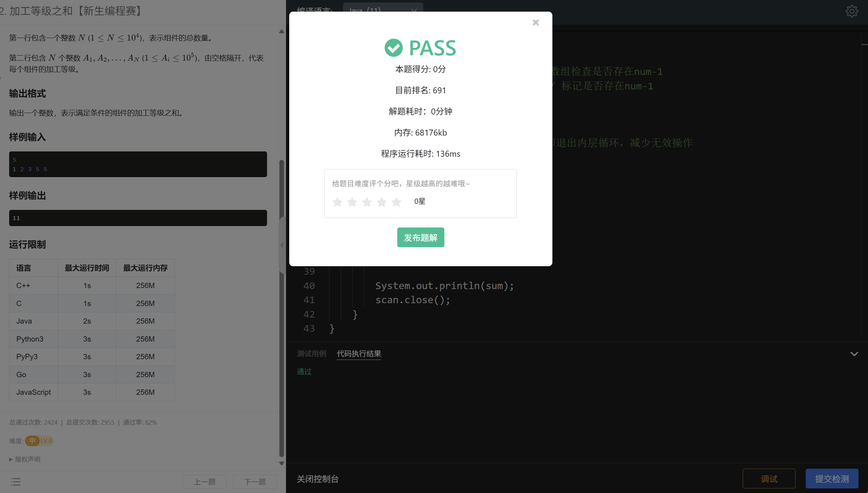868x493 pixels.
Task: Go to next problem with 下一题
Action: [255, 481]
